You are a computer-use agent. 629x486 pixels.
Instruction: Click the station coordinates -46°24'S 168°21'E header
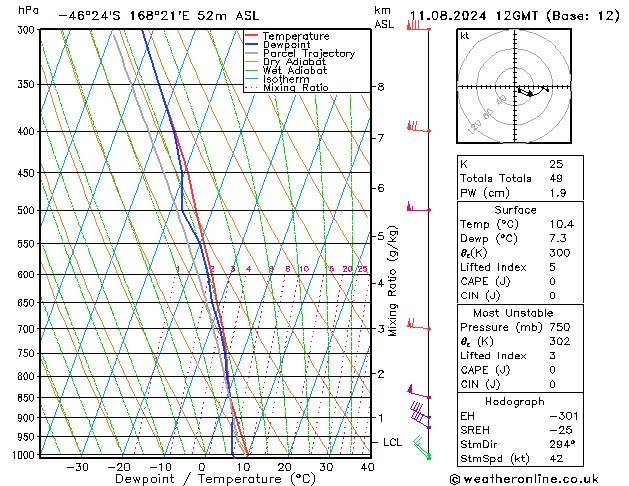[x=124, y=16]
